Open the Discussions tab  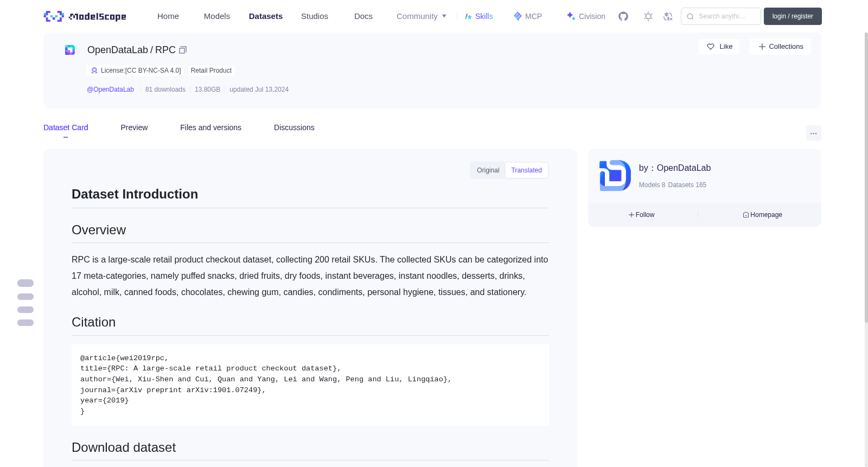pos(294,127)
